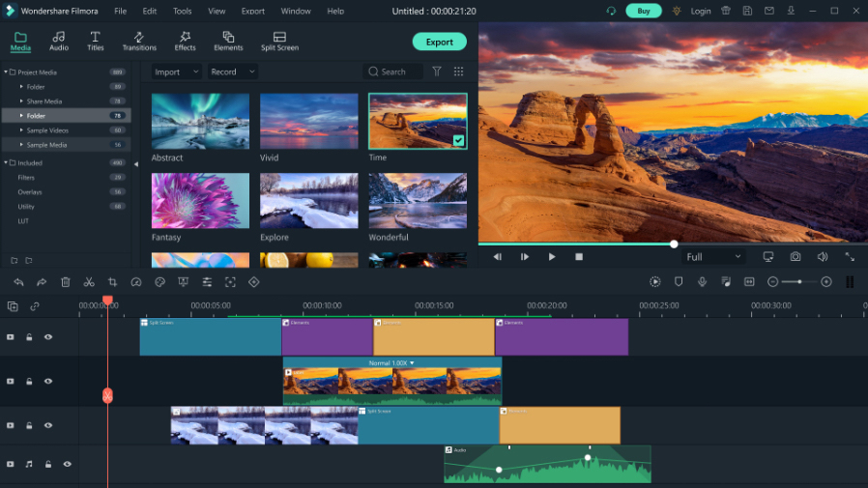Screen dimensions: 868x488
Task: Delete the selection with the trash icon
Action: (x=66, y=282)
